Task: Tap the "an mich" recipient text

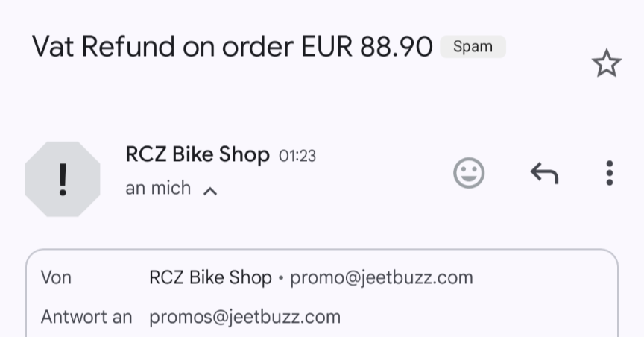Action: pos(158,189)
